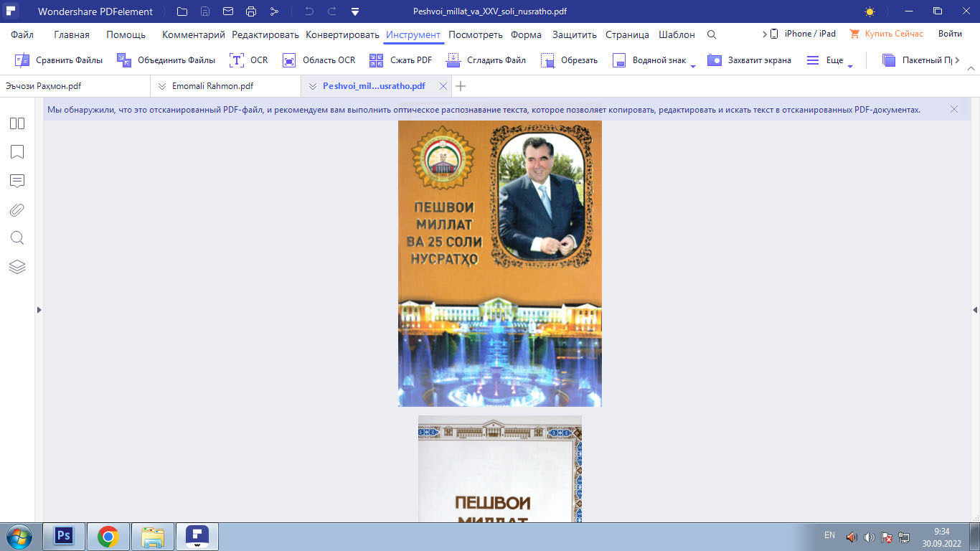This screenshot has height=551, width=980.
Task: Open the bookmarks panel in sidebar
Action: [17, 152]
